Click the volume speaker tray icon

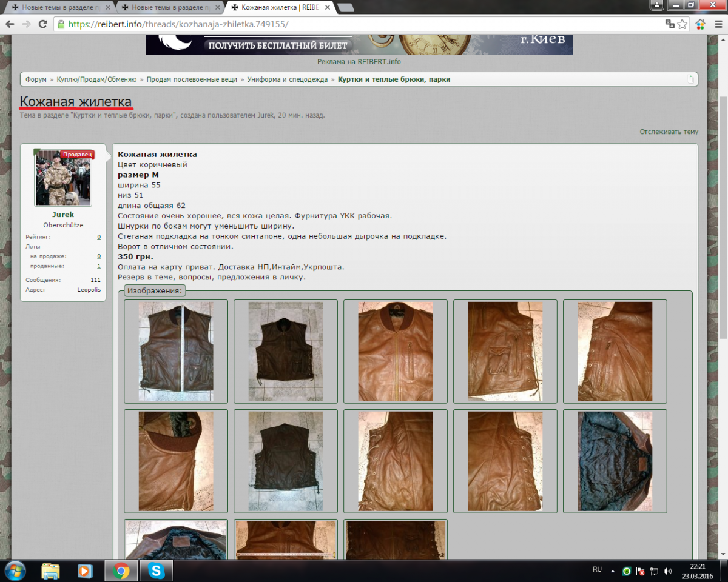pos(668,571)
